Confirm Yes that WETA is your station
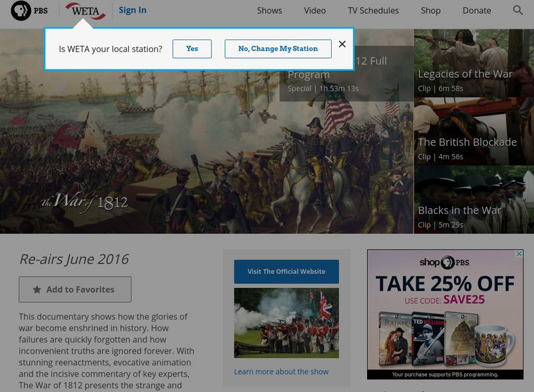This screenshot has height=392, width=534. [192, 49]
